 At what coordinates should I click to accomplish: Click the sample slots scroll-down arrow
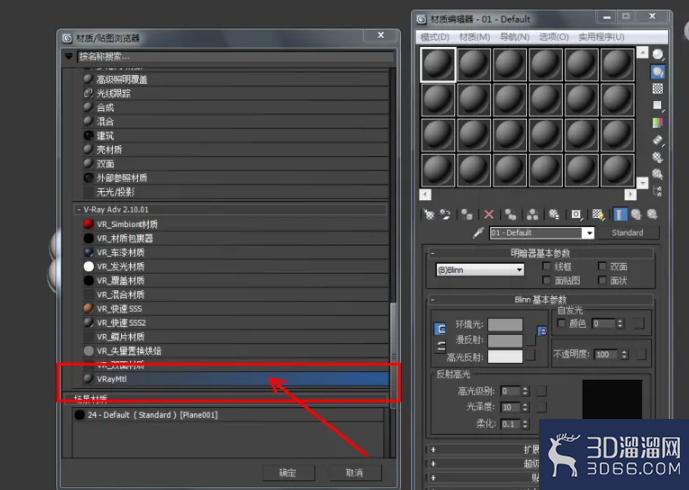click(643, 183)
